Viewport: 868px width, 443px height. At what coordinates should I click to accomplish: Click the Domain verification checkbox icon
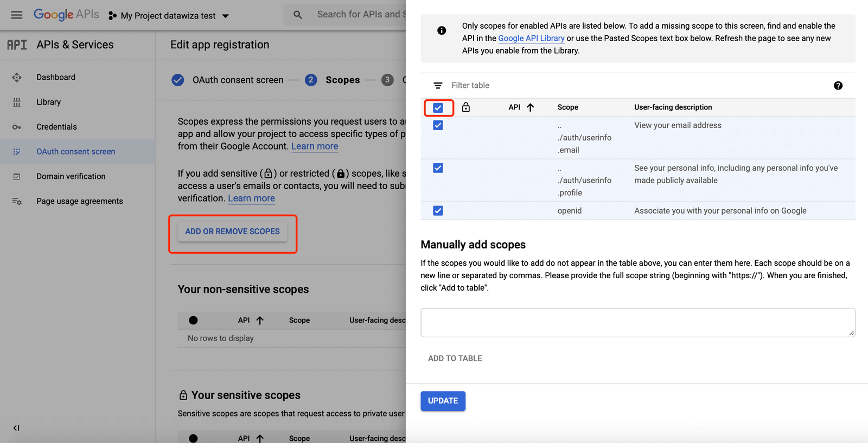point(17,177)
